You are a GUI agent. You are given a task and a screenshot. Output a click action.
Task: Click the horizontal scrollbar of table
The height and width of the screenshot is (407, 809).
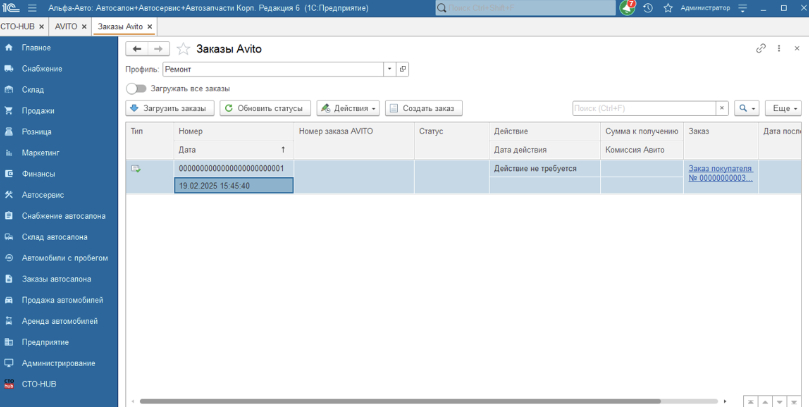click(x=400, y=401)
